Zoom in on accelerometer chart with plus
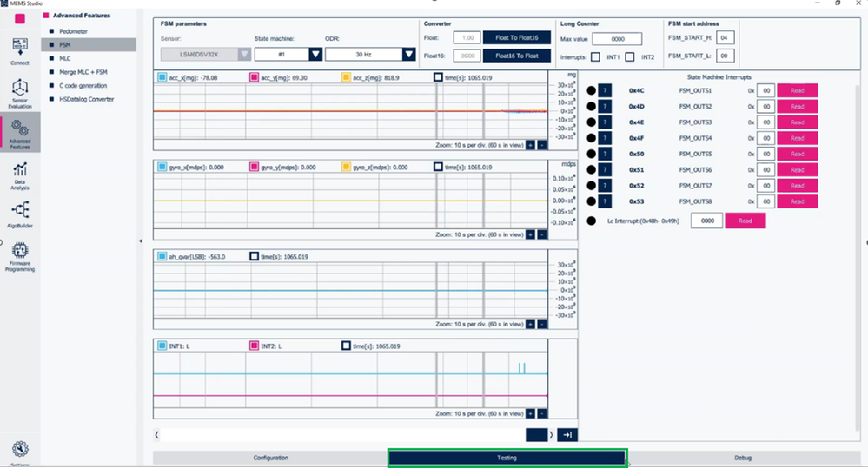This screenshot has width=868, height=468. click(x=530, y=145)
